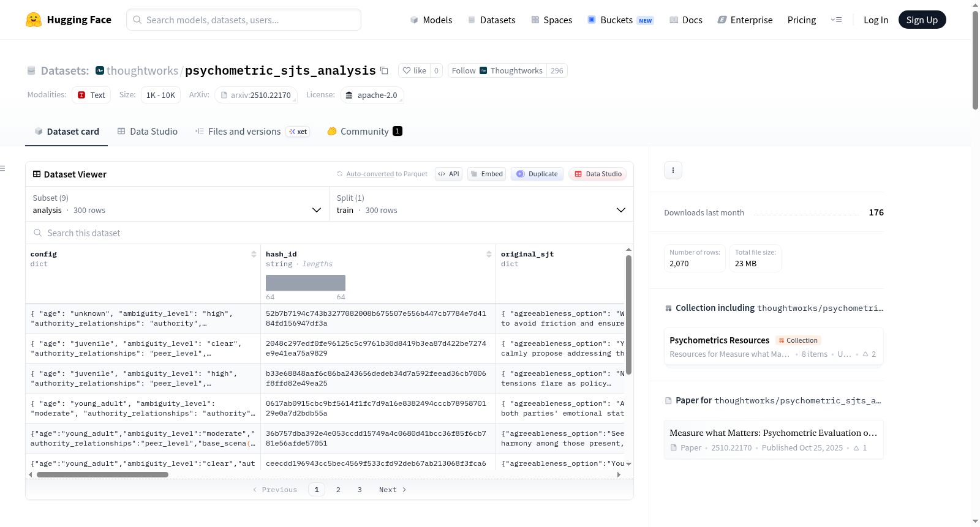Image resolution: width=980 pixels, height=527 pixels.
Task: Open the Psychometrics Resources collection
Action: pos(774,346)
